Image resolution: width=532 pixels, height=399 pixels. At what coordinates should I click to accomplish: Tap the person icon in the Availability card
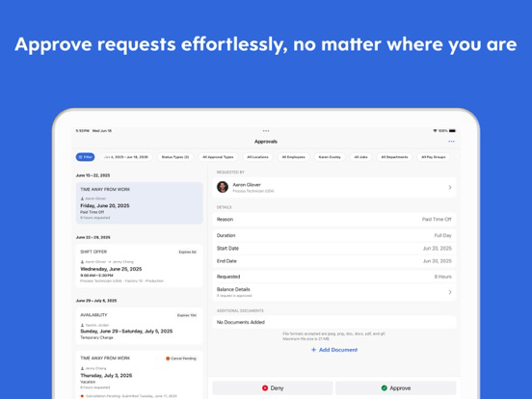pos(82,325)
